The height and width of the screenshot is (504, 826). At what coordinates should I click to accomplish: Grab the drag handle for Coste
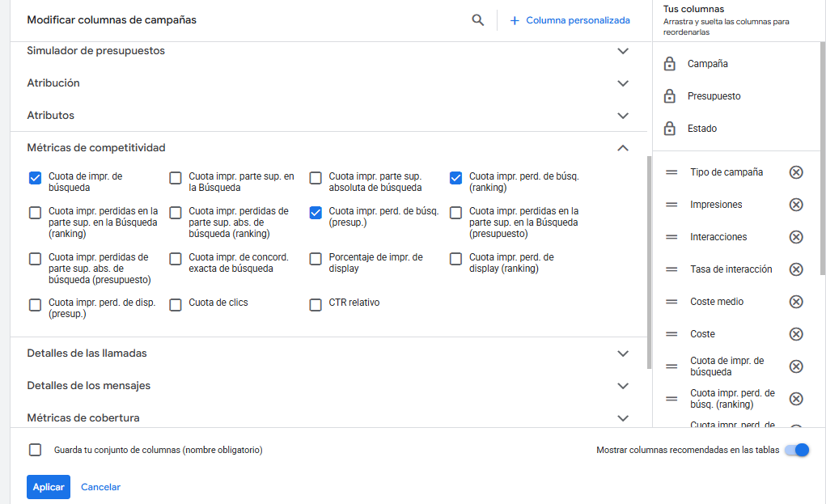[x=671, y=334]
